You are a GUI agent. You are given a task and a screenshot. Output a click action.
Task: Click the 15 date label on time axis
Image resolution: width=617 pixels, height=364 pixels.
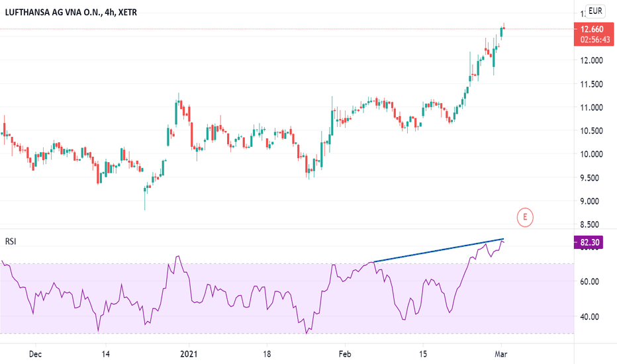click(x=422, y=354)
